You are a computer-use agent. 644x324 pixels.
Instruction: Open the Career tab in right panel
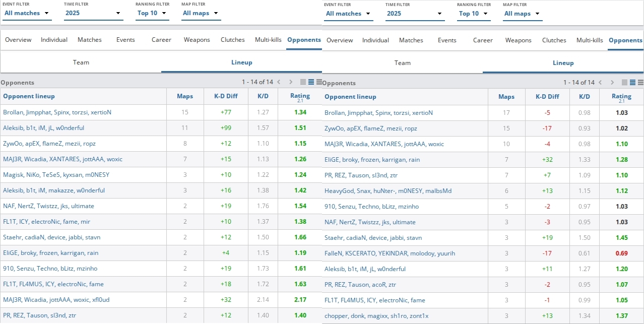coord(483,40)
